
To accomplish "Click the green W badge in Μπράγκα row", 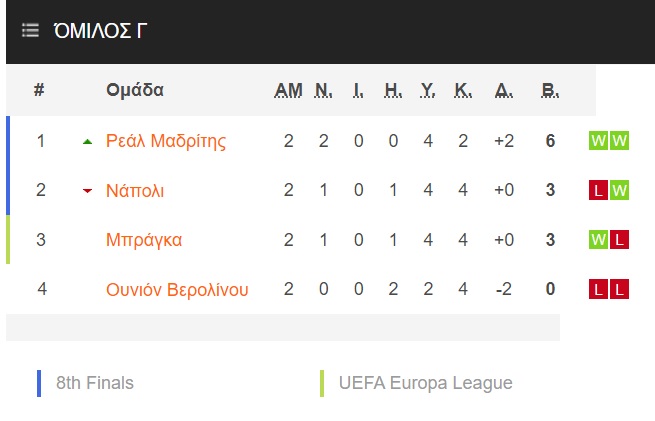I will (x=598, y=240).
